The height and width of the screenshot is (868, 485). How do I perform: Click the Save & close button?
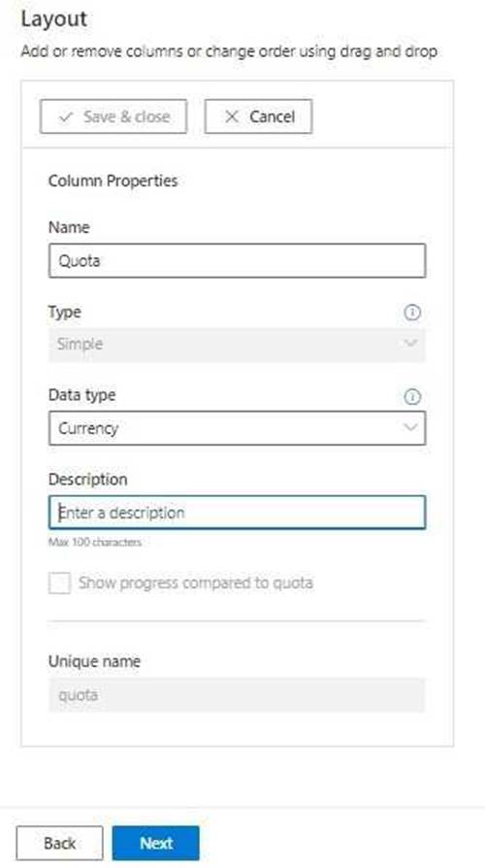tap(113, 117)
